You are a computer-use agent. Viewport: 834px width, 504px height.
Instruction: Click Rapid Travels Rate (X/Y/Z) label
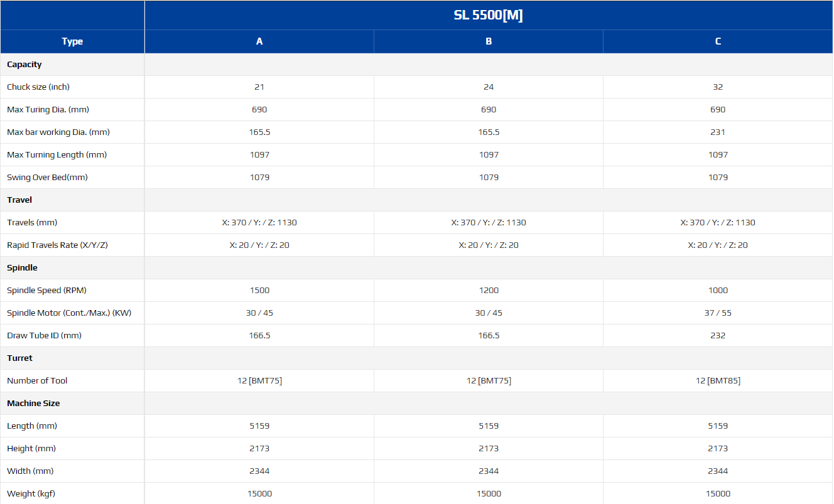pos(57,245)
